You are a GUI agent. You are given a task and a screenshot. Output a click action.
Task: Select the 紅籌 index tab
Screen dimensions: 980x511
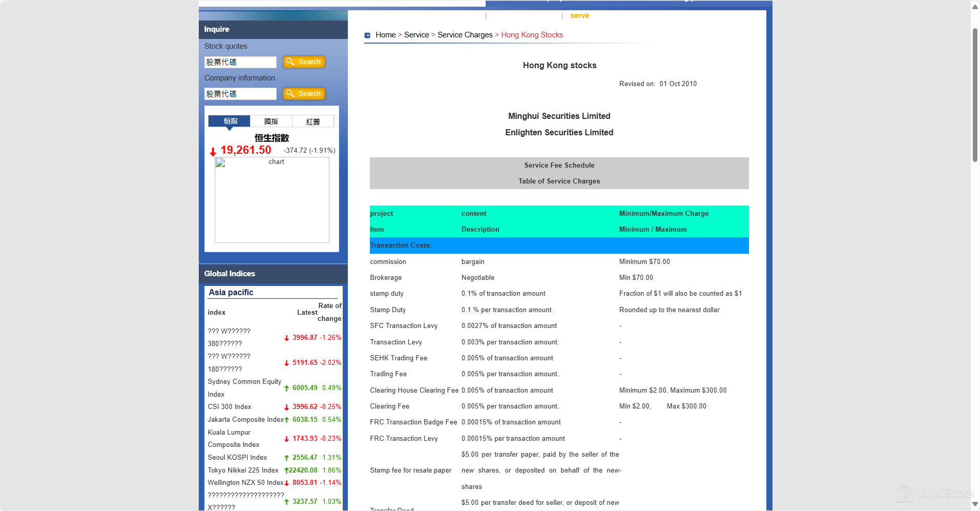click(x=313, y=121)
